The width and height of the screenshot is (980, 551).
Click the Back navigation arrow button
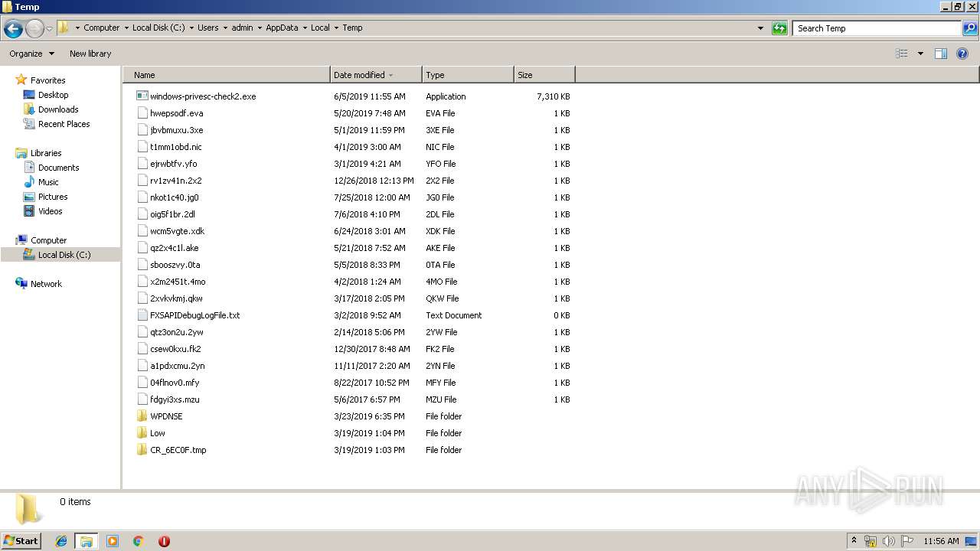pos(13,29)
